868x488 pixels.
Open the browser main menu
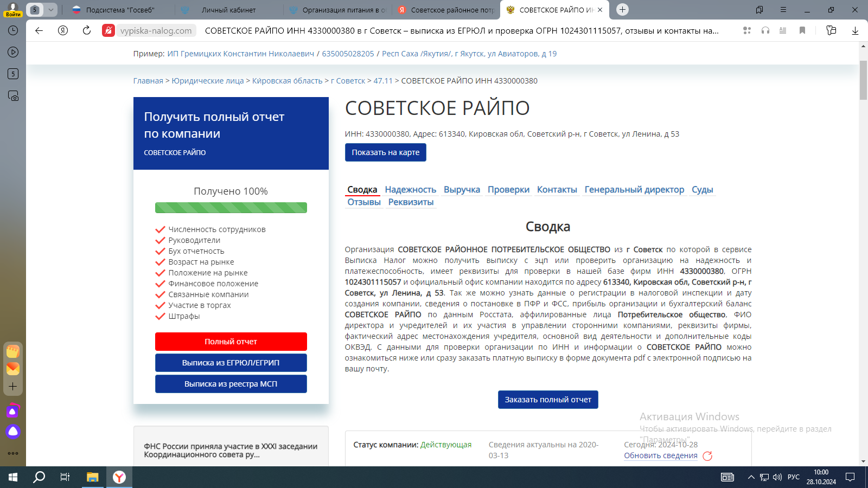pos(783,10)
